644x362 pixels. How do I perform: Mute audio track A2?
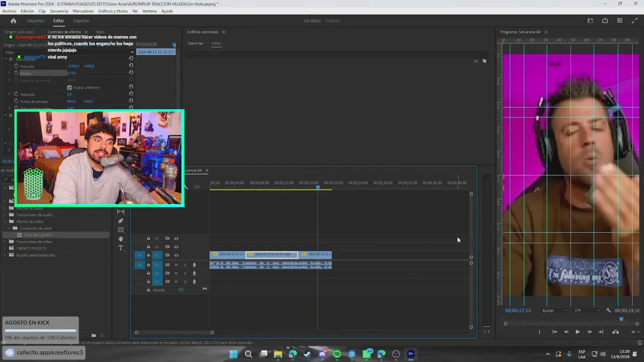pyautogui.click(x=176, y=274)
